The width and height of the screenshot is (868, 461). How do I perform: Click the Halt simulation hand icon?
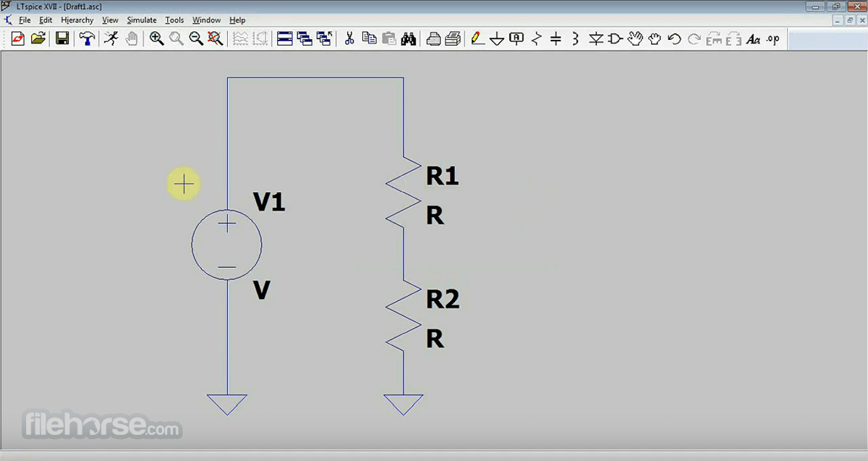(131, 38)
